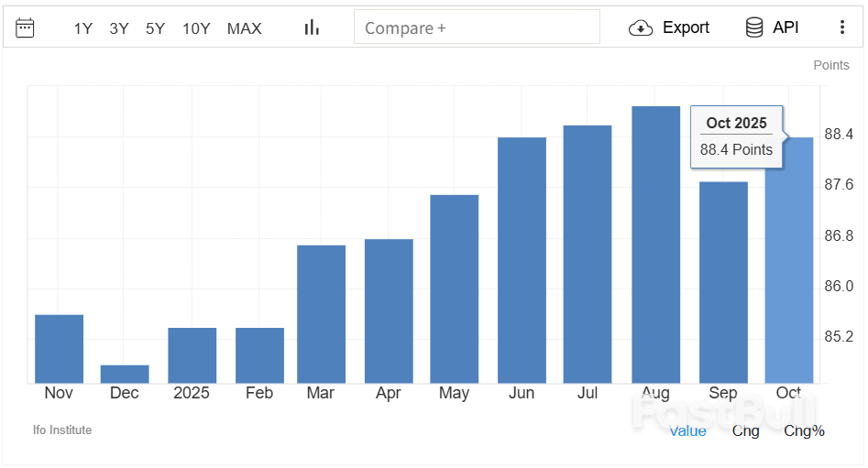Select the 1Y time range

point(83,28)
